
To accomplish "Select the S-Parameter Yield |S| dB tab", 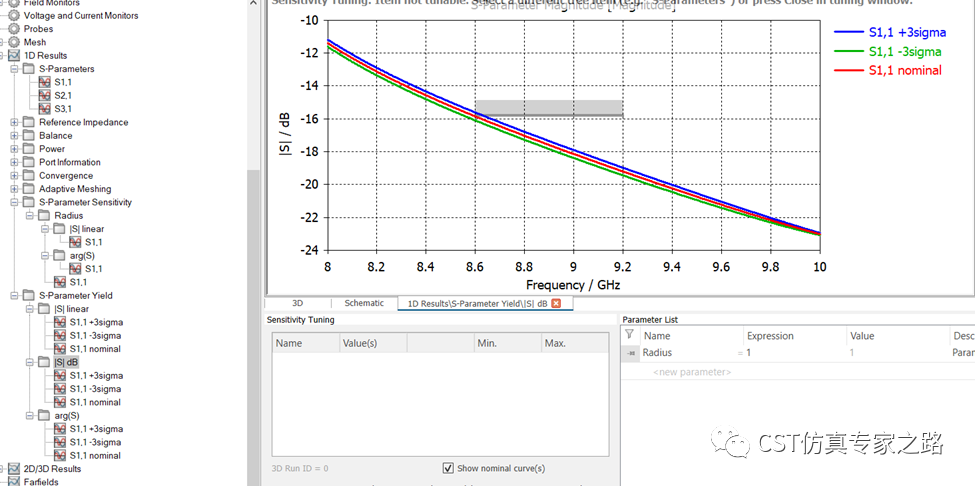I will [478, 303].
